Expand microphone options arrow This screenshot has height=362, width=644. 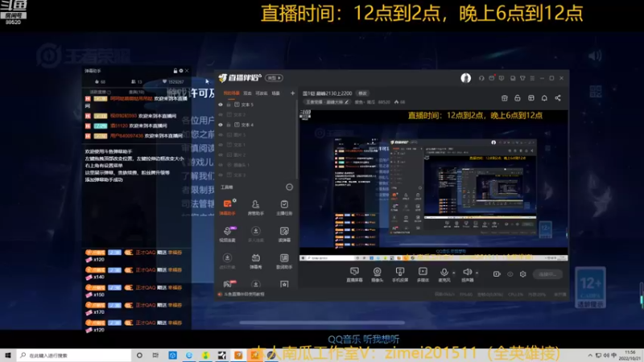coord(454,273)
